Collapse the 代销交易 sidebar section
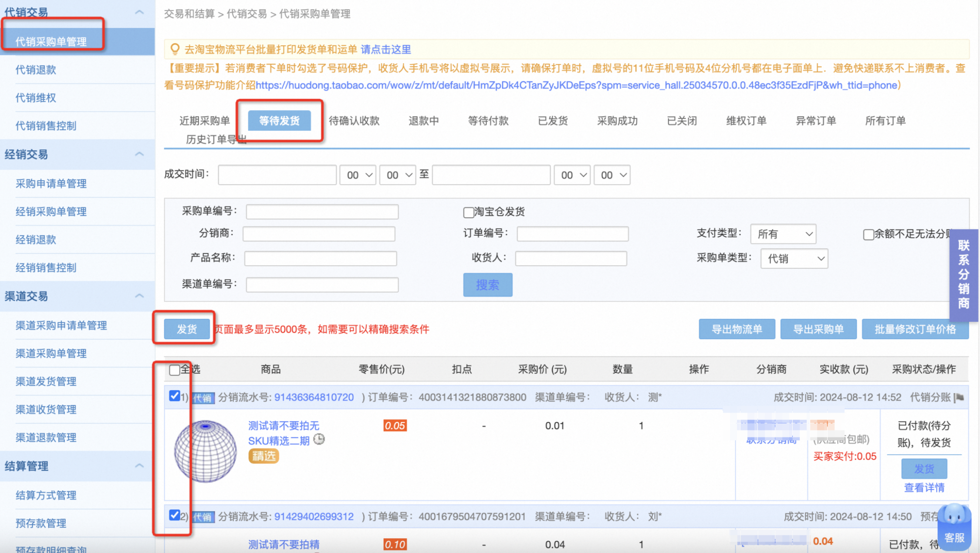The width and height of the screenshot is (980, 553). point(139,12)
